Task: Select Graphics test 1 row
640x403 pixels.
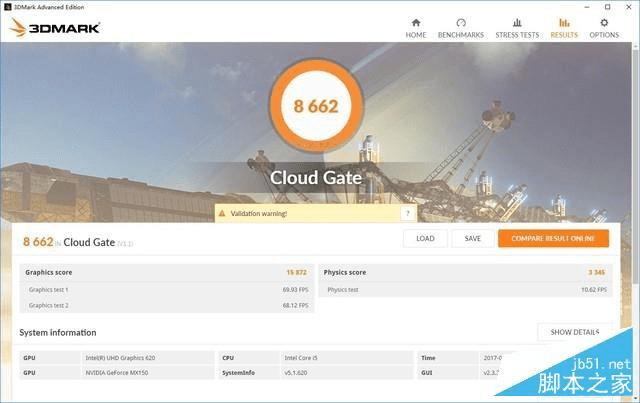Action: (167, 289)
